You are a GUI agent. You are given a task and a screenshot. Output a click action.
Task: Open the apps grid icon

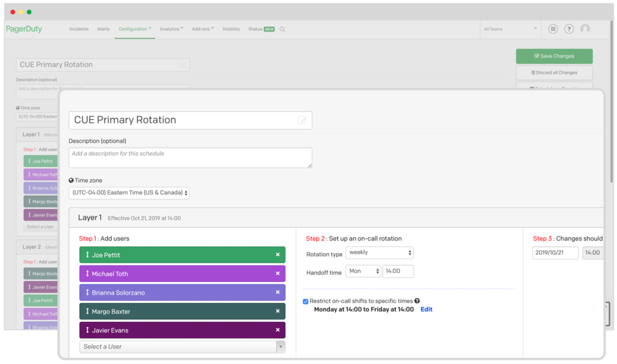click(x=553, y=29)
